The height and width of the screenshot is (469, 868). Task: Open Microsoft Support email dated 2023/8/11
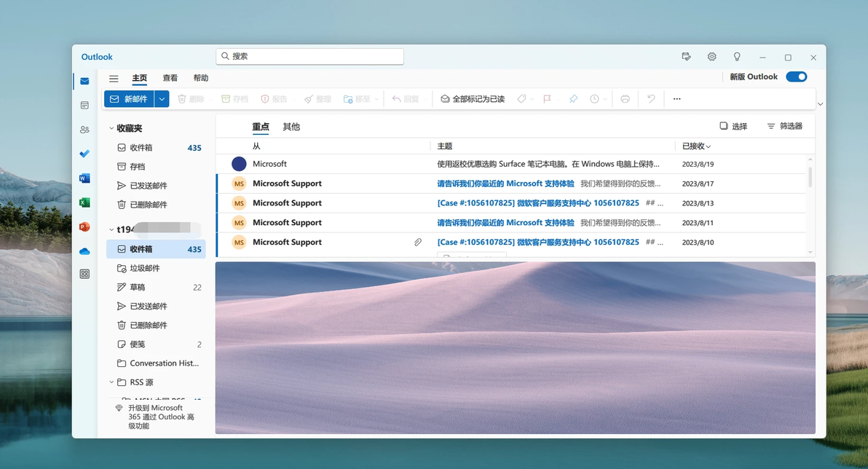(510, 223)
